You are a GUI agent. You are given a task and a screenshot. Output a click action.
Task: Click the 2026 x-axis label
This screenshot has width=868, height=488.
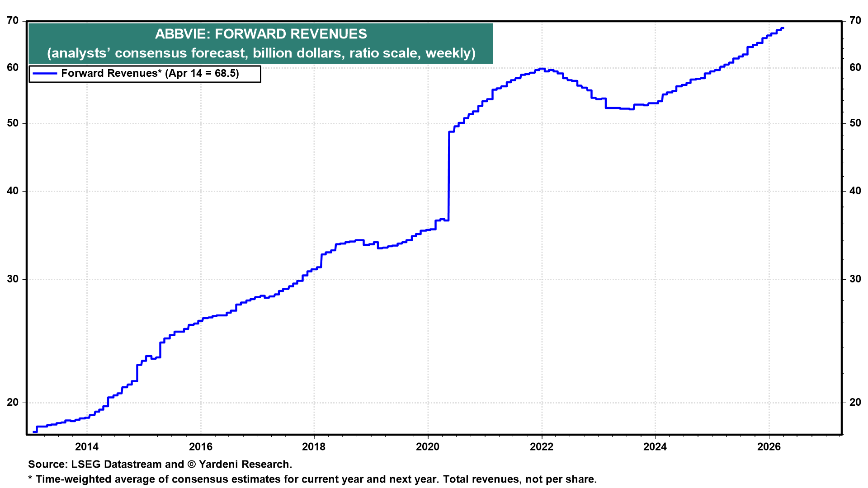(769, 447)
